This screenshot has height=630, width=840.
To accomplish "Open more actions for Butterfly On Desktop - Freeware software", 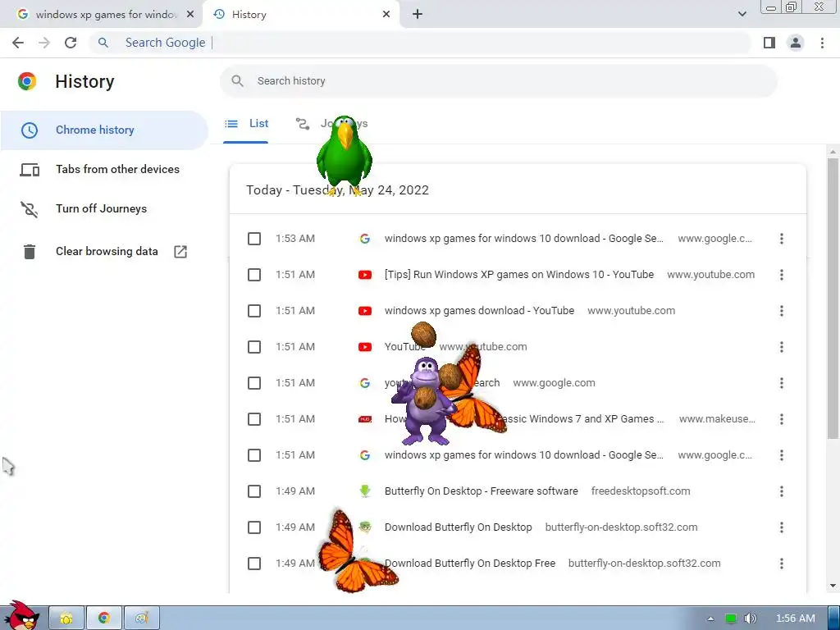I will (x=782, y=491).
